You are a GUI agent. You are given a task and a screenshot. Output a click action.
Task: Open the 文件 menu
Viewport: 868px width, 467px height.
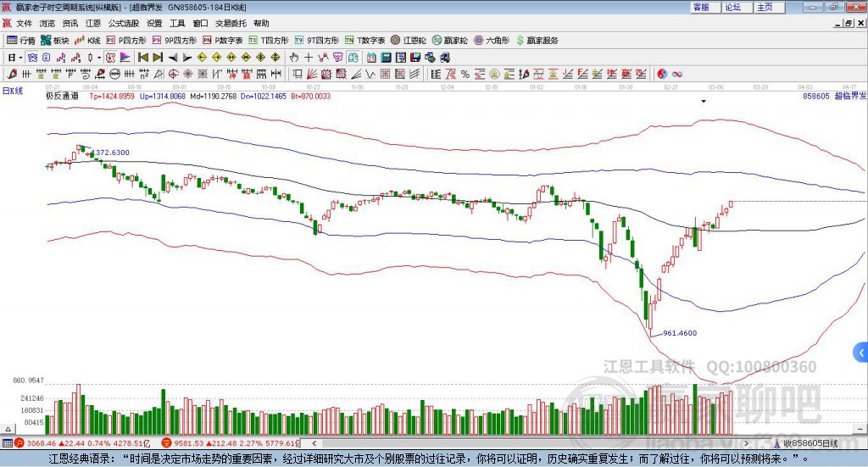tap(25, 23)
